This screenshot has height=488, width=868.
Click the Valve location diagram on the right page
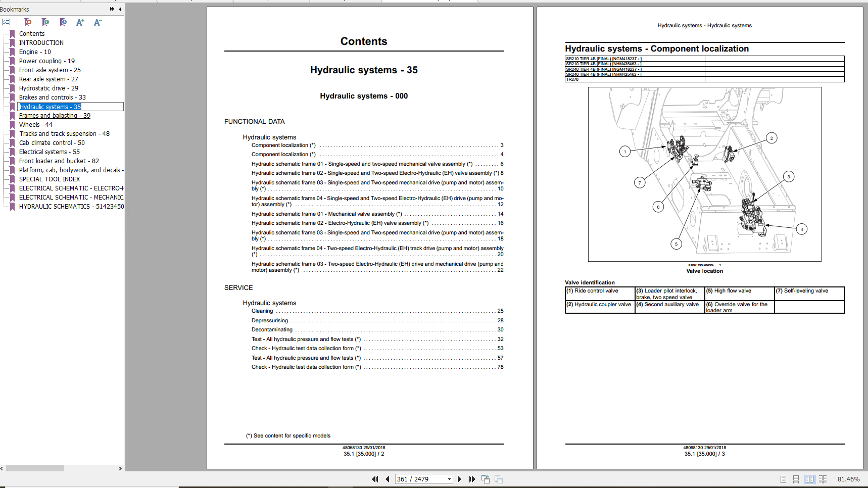pyautogui.click(x=704, y=174)
